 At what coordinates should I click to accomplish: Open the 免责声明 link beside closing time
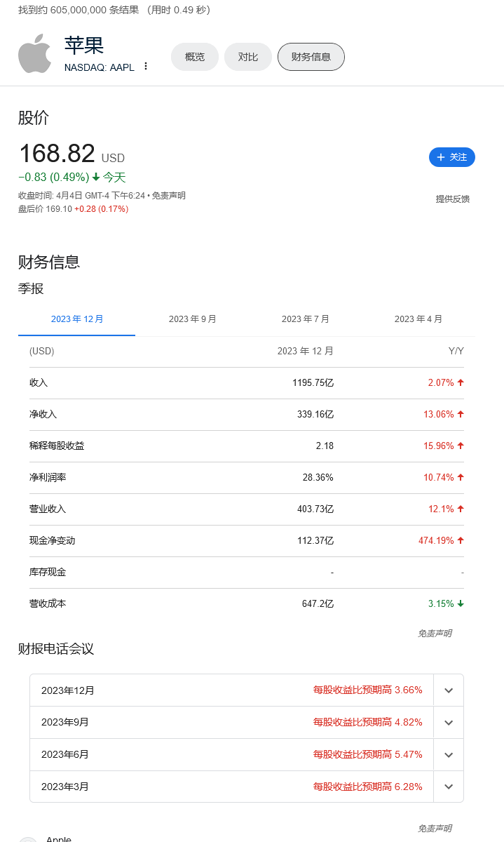(x=169, y=196)
